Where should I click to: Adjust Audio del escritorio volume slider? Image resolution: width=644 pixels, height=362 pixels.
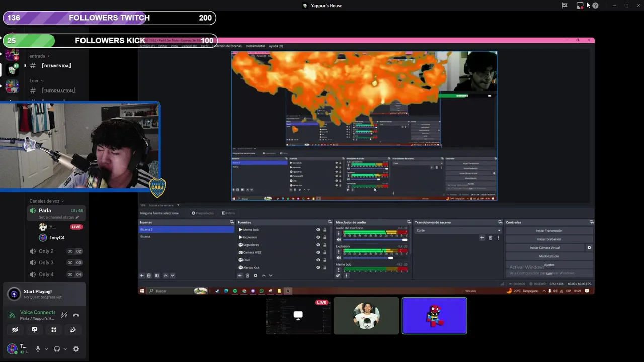coord(375,240)
